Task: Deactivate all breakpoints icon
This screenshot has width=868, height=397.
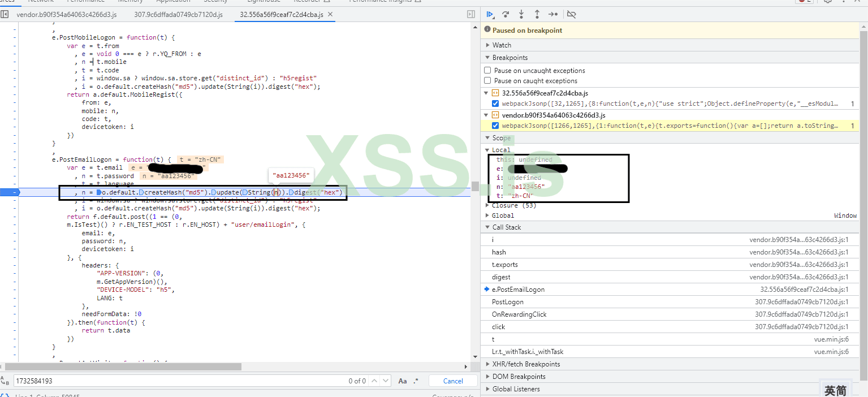Action: click(x=572, y=14)
